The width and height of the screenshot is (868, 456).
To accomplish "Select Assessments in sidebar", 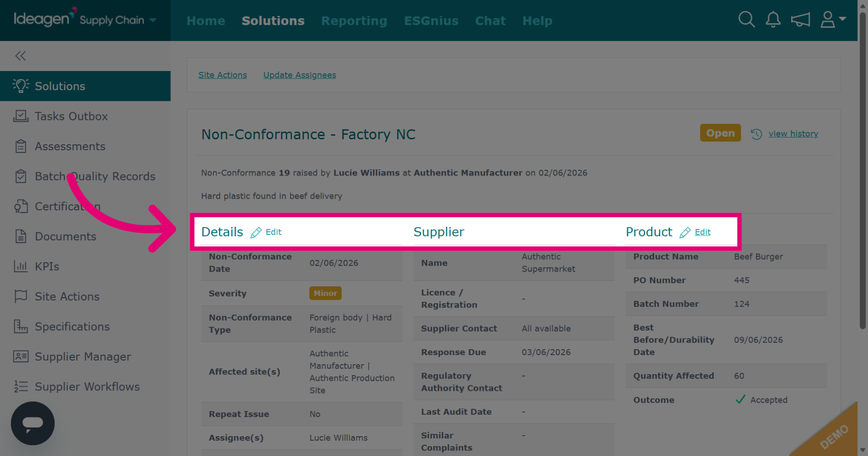I will coord(70,147).
